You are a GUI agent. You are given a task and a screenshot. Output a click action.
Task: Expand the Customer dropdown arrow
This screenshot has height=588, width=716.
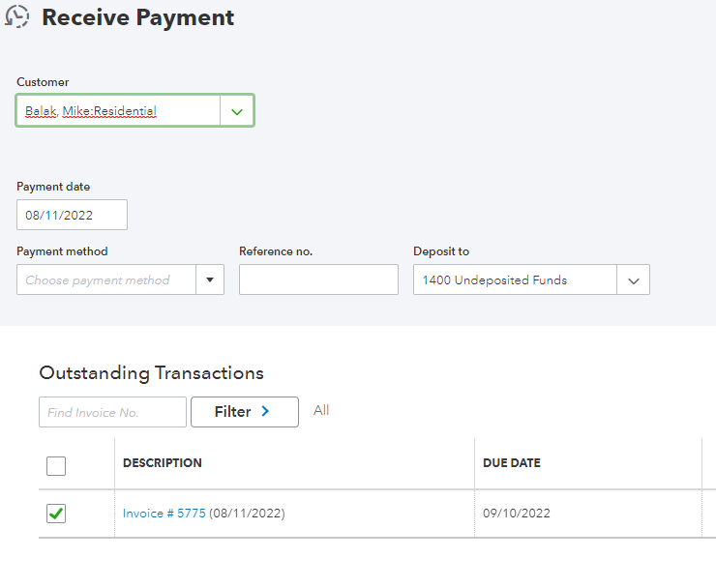[236, 111]
